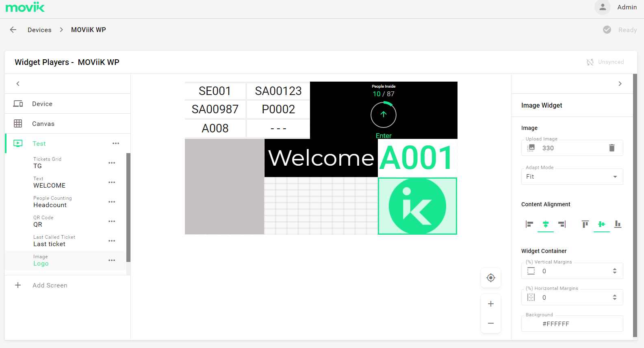This screenshot has width=644, height=348.
Task: Adjust Vertical Margins stepper arrows
Action: click(x=615, y=271)
